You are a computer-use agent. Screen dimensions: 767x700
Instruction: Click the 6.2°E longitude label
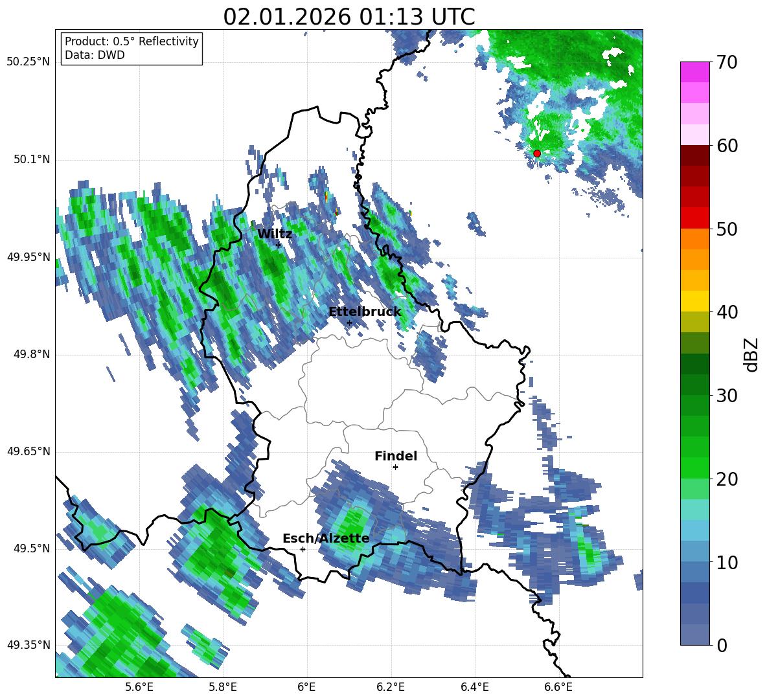coord(391,687)
